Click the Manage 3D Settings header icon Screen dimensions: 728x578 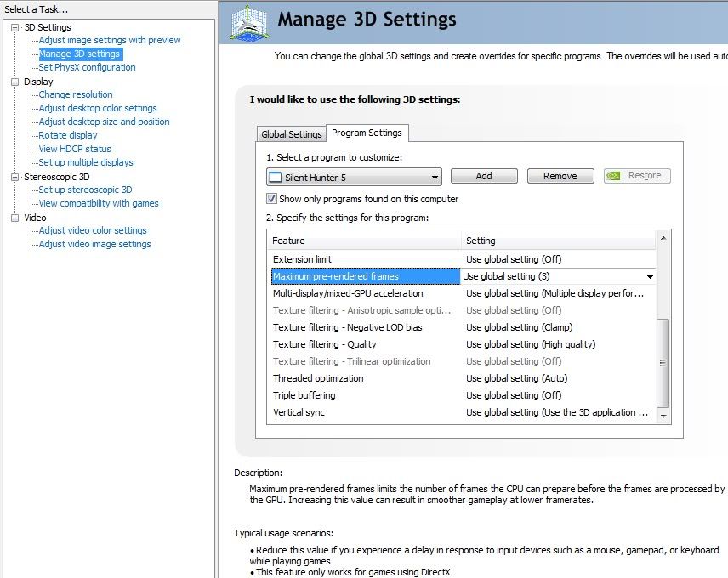[249, 22]
